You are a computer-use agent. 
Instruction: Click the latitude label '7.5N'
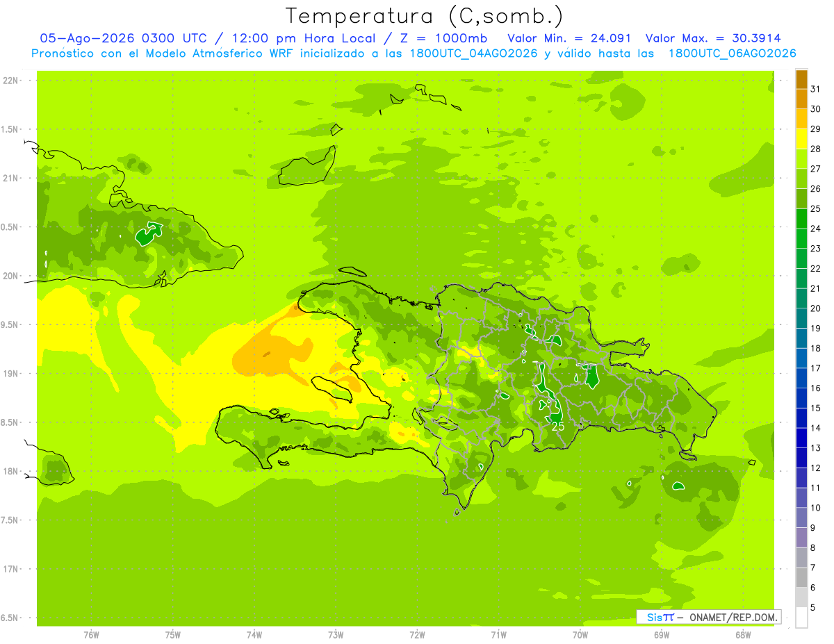pos(10,520)
